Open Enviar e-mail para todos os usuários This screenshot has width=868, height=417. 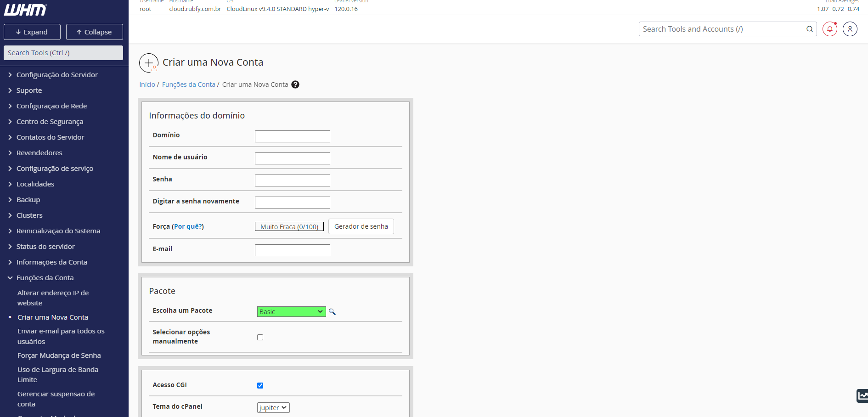point(61,336)
